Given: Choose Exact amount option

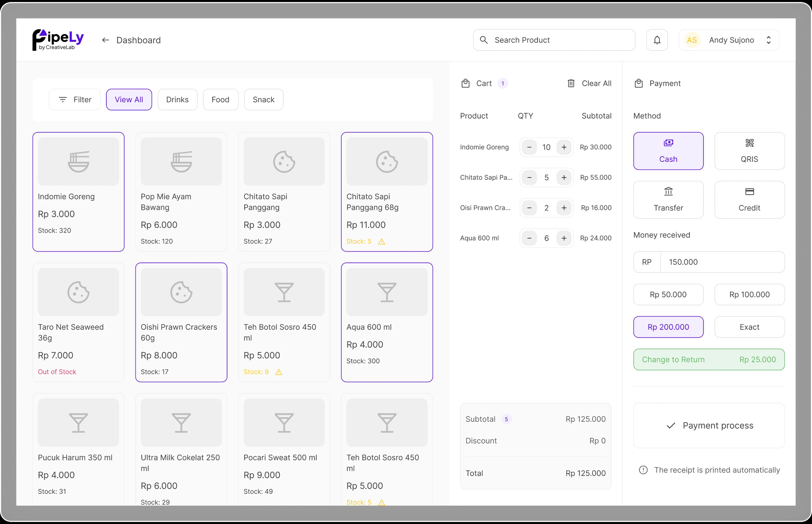Looking at the screenshot, I should tap(749, 327).
